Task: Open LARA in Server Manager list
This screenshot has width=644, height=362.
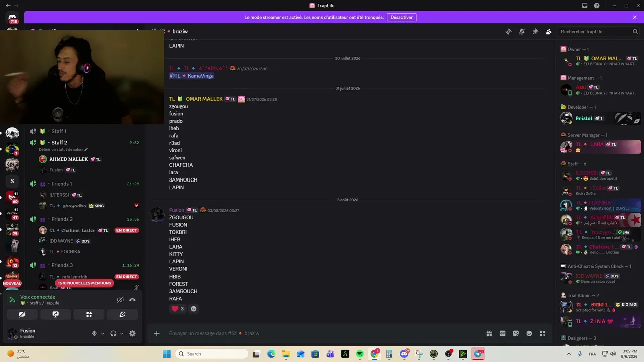Action: tap(601, 147)
